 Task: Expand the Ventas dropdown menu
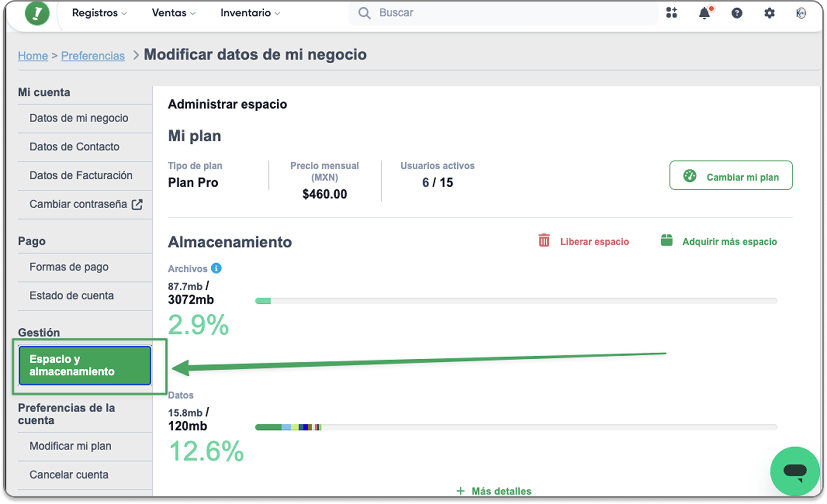174,13
